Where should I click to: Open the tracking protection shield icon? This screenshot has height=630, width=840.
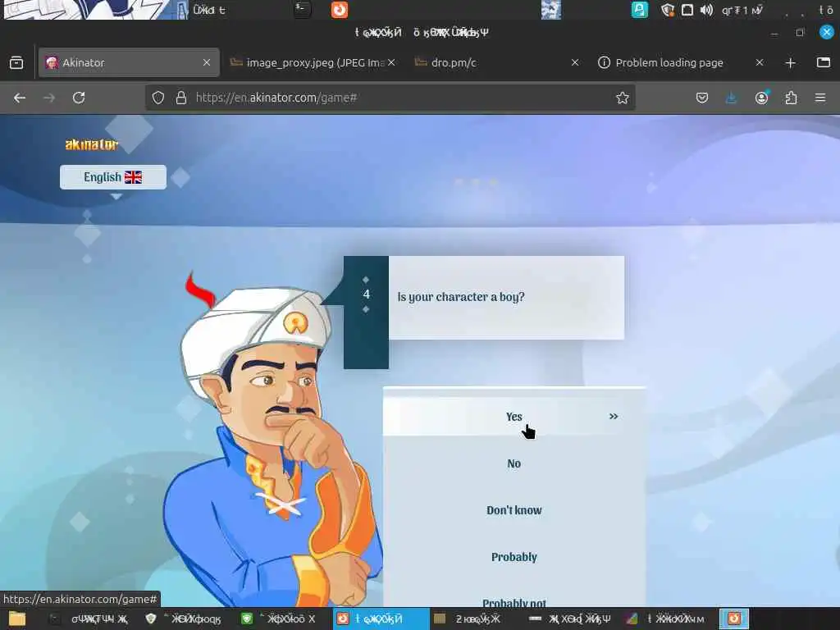pyautogui.click(x=158, y=98)
